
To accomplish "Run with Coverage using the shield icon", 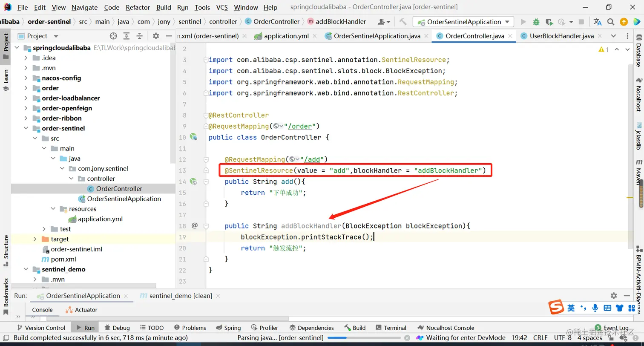I will [549, 22].
